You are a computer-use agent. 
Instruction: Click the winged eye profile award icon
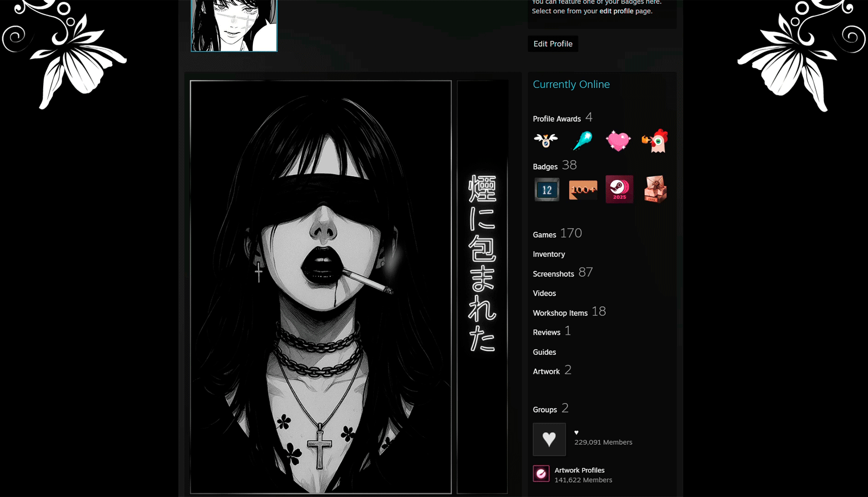pyautogui.click(x=546, y=141)
